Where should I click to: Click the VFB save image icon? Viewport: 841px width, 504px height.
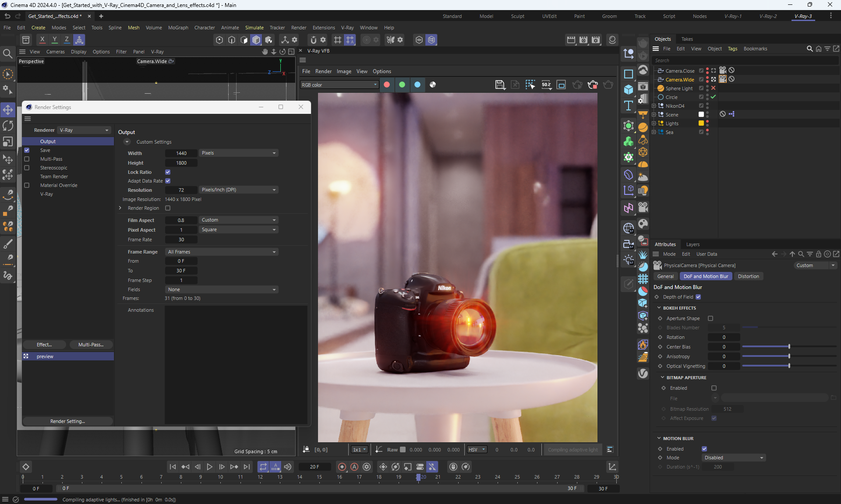tap(500, 85)
